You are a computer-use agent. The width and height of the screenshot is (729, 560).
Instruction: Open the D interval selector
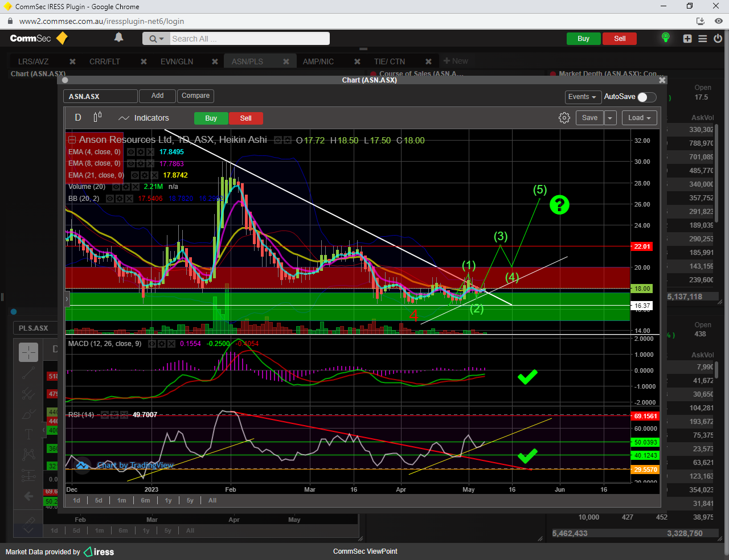78,117
